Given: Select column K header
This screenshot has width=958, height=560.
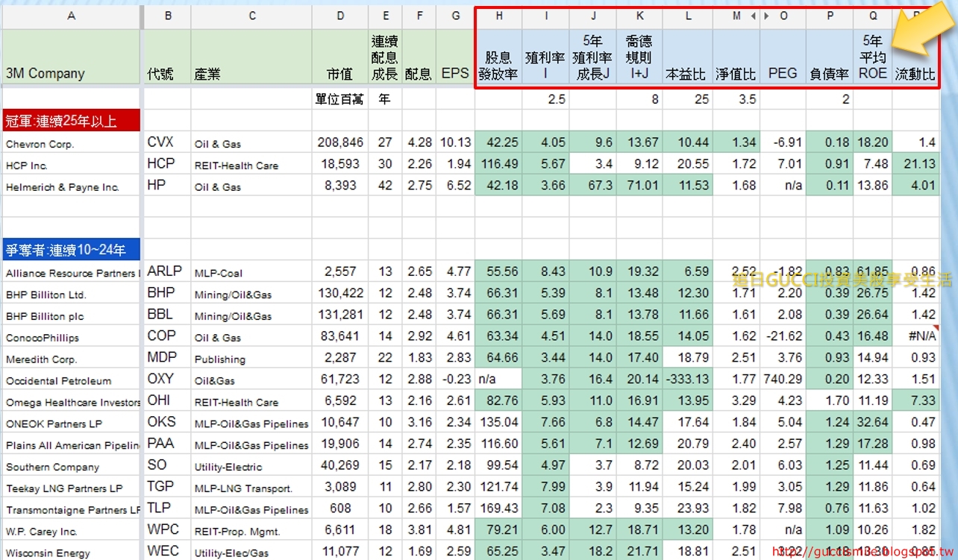Looking at the screenshot, I should (639, 16).
